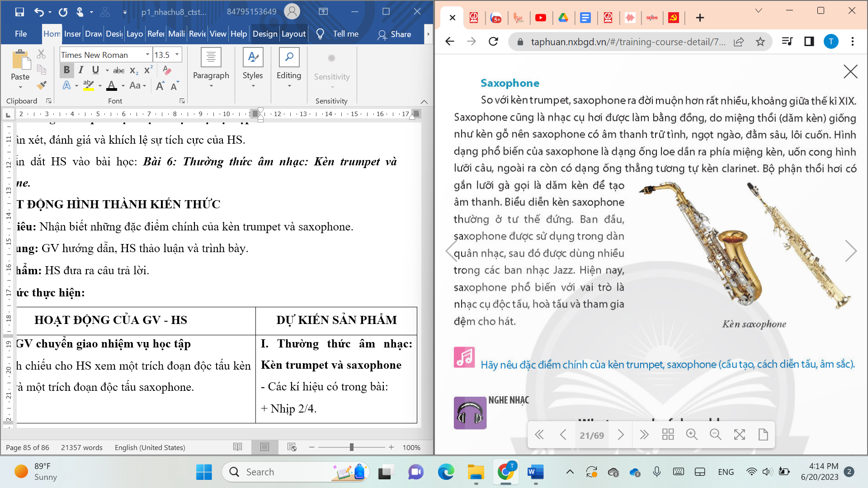The height and width of the screenshot is (488, 868).
Task: Open Chrome tab search chevron
Action: 759,10
